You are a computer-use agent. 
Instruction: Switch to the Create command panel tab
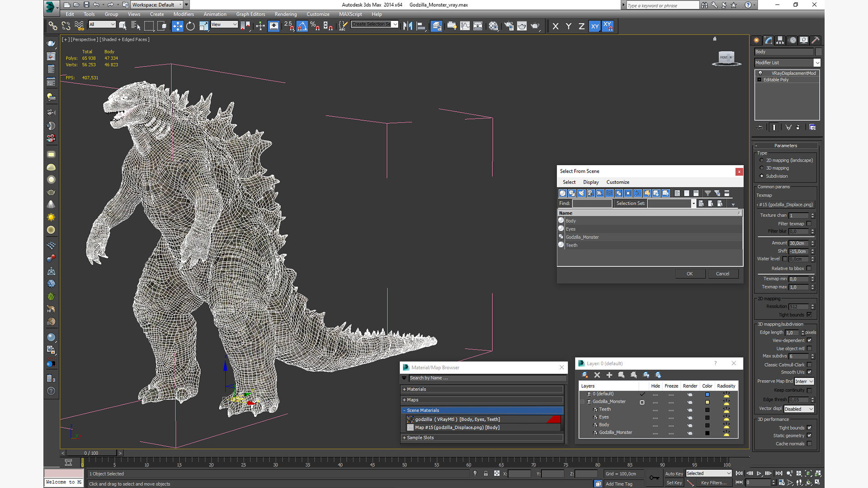tap(757, 40)
